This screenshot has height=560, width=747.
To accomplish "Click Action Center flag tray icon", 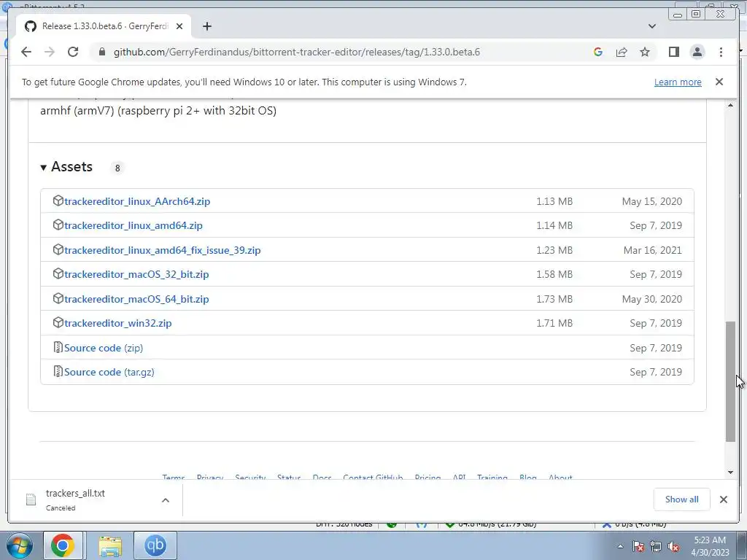I will point(638,547).
